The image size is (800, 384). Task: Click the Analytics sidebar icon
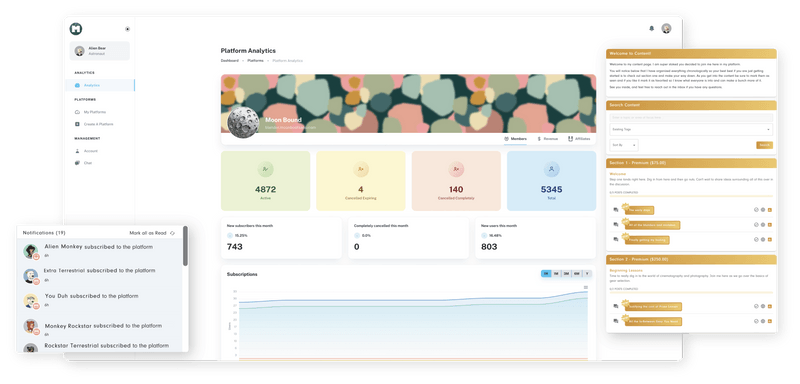click(78, 85)
